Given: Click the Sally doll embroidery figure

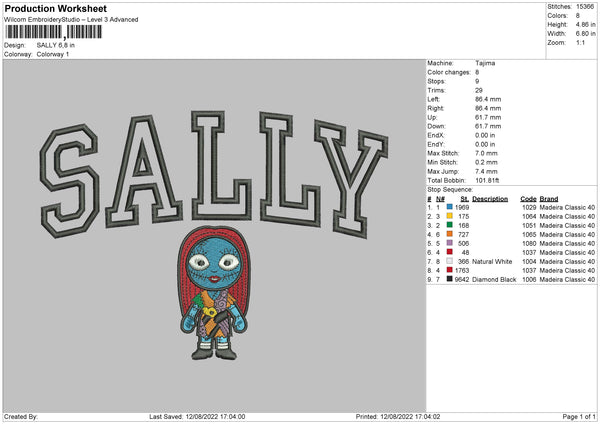Looking at the screenshot, I should pyautogui.click(x=214, y=293).
